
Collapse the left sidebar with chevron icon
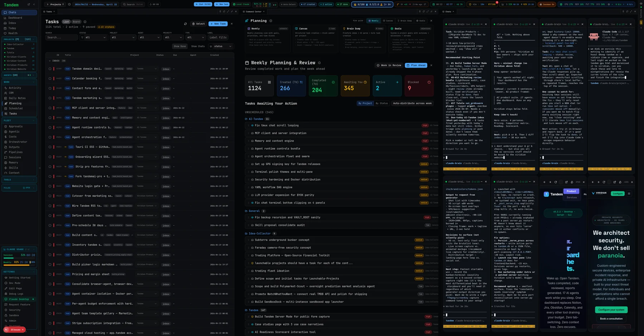coord(34,5)
